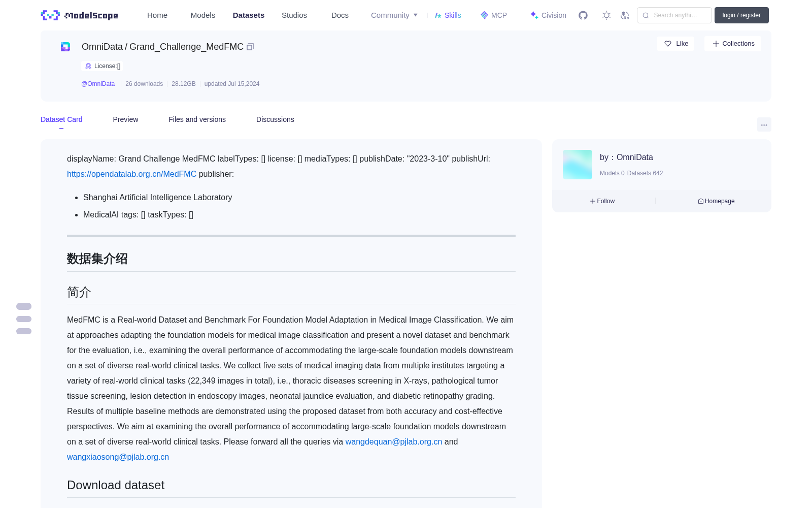Toggle the light/dark theme sun icon
Viewport: 812px width, 508px height.
point(606,15)
